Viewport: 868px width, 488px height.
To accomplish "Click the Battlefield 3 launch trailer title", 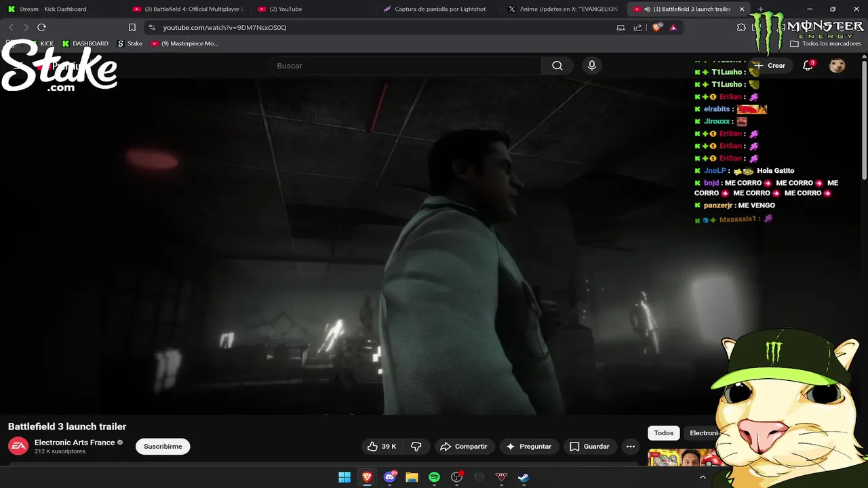I will 67,426.
